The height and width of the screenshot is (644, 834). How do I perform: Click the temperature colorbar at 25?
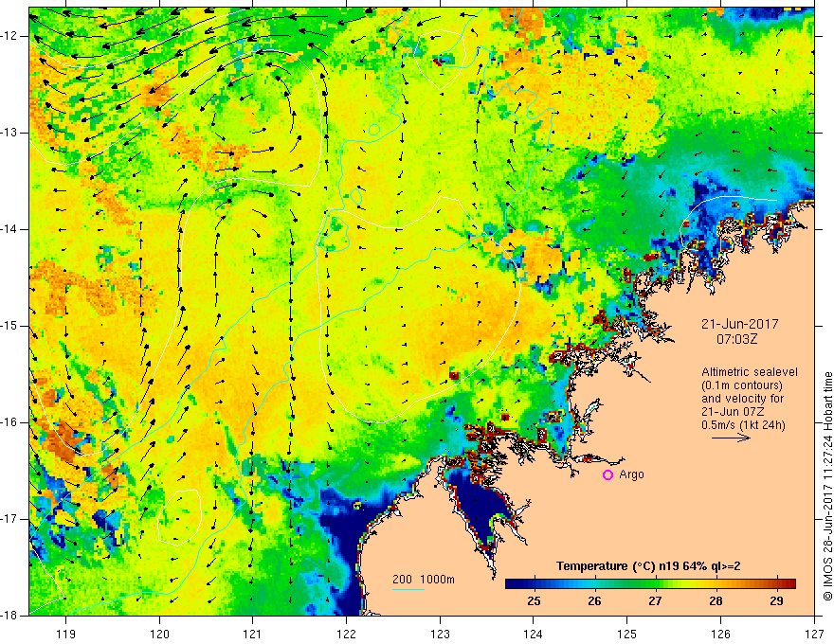[x=534, y=584]
